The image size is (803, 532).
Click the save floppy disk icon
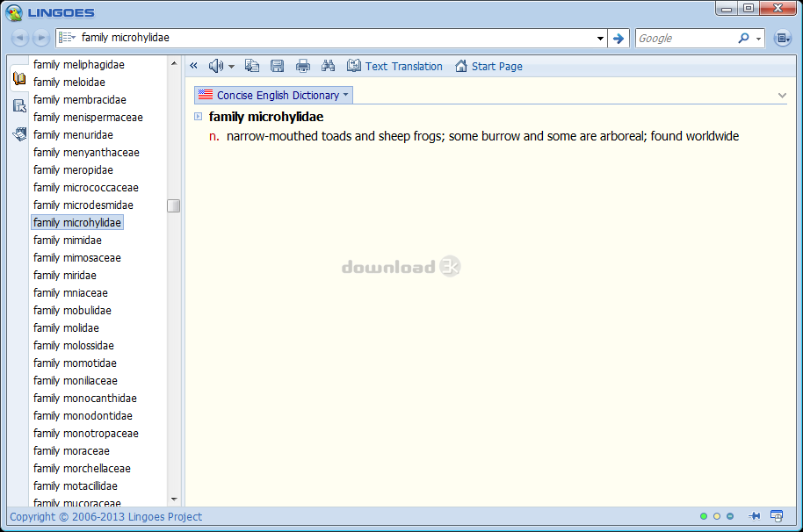277,66
